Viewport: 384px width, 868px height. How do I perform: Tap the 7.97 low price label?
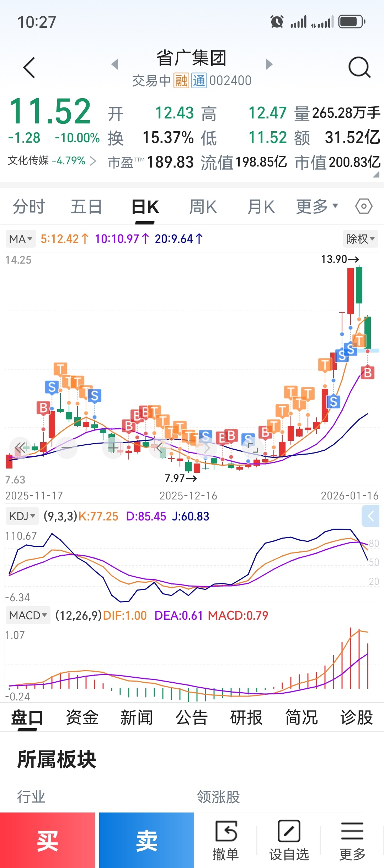pos(181,478)
